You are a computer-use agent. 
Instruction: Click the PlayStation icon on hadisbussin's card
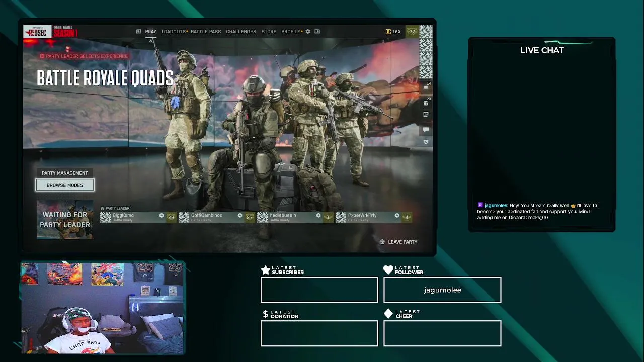pos(318,216)
